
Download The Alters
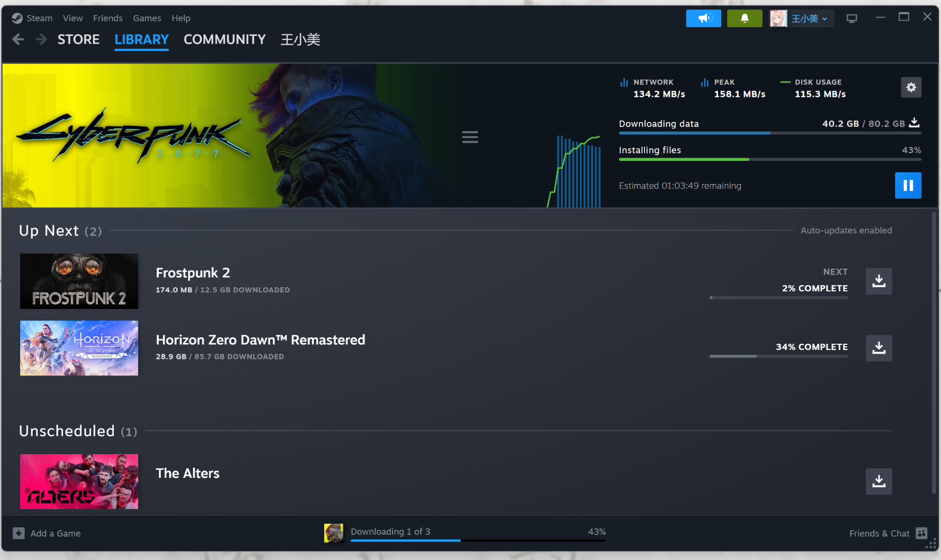pyautogui.click(x=879, y=481)
